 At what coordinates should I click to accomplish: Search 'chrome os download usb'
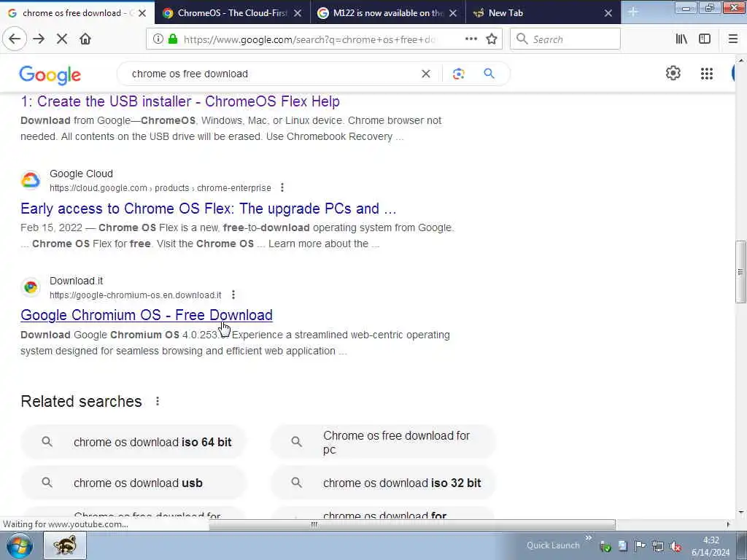tap(133, 483)
